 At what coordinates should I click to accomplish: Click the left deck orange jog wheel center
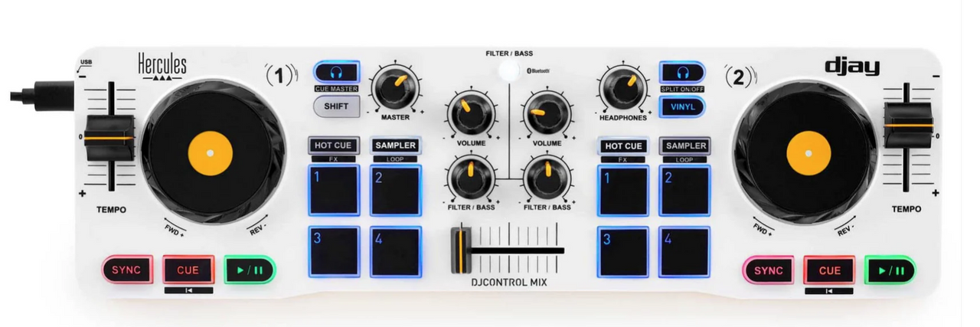click(209, 152)
